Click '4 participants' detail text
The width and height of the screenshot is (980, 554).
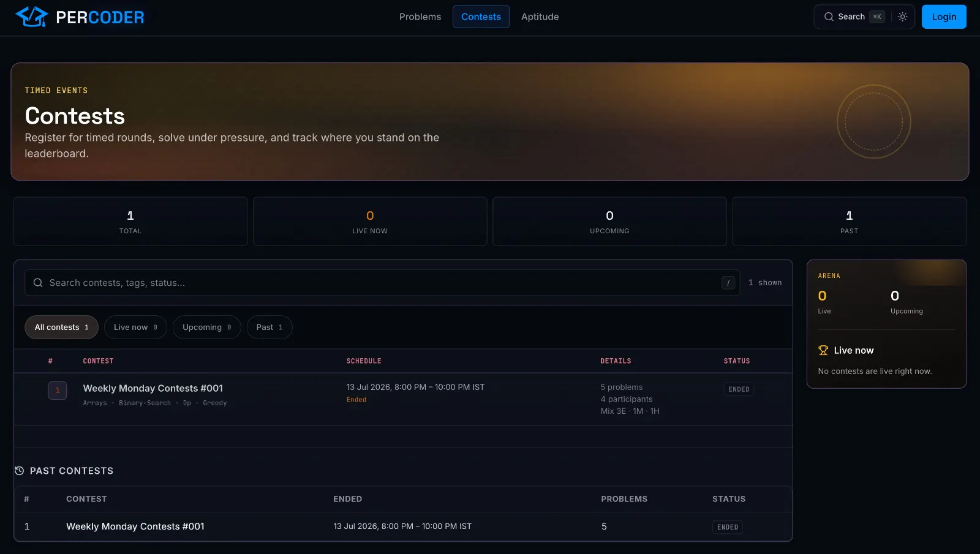(x=627, y=399)
